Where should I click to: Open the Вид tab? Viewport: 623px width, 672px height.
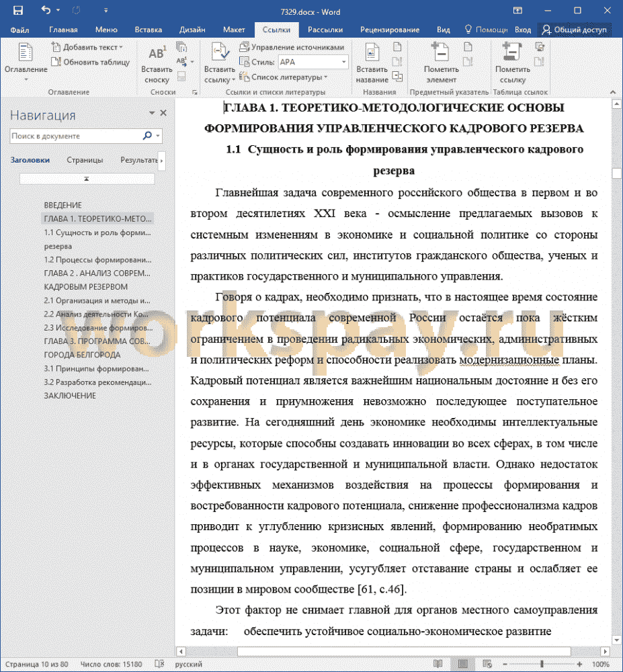click(444, 30)
